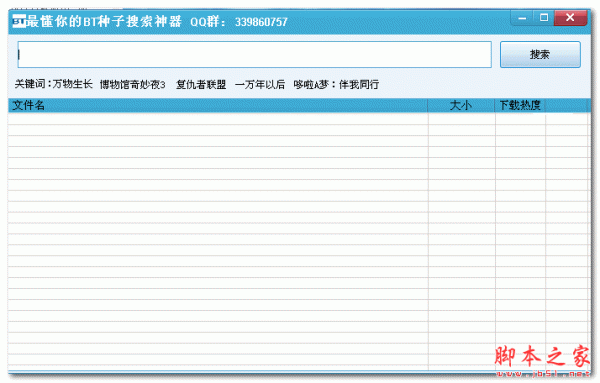The image size is (600, 383).
Task: Choose the keyword 复仇者联盟
Action: point(201,84)
